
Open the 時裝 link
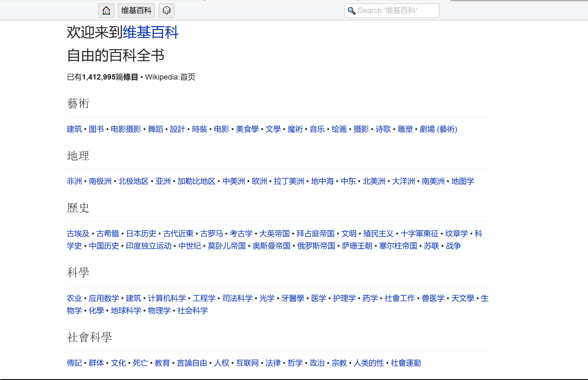(199, 129)
